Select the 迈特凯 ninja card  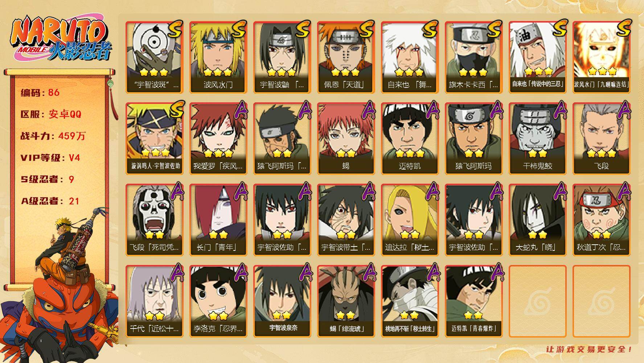point(410,138)
